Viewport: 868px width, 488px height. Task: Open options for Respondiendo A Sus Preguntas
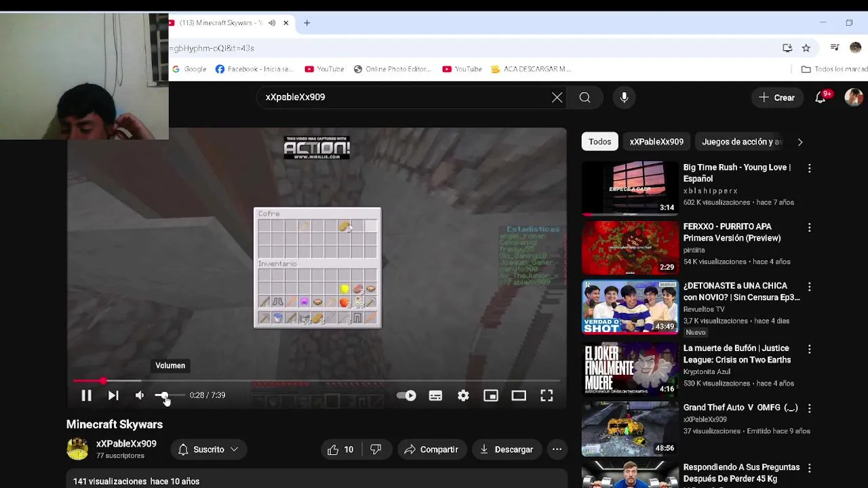pyautogui.click(x=809, y=468)
